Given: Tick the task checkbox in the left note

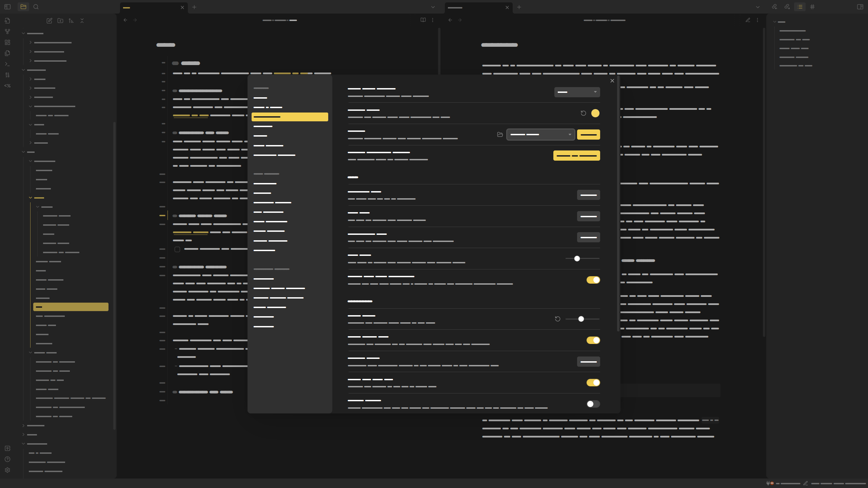Looking at the screenshot, I should (177, 249).
